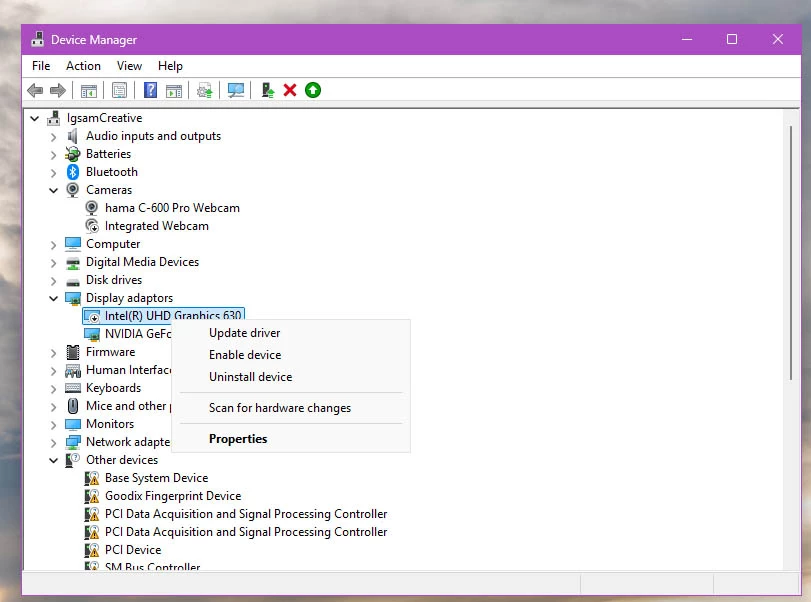Image resolution: width=811 pixels, height=602 pixels.
Task: Click the Bluetooth category icon
Action: 73,172
